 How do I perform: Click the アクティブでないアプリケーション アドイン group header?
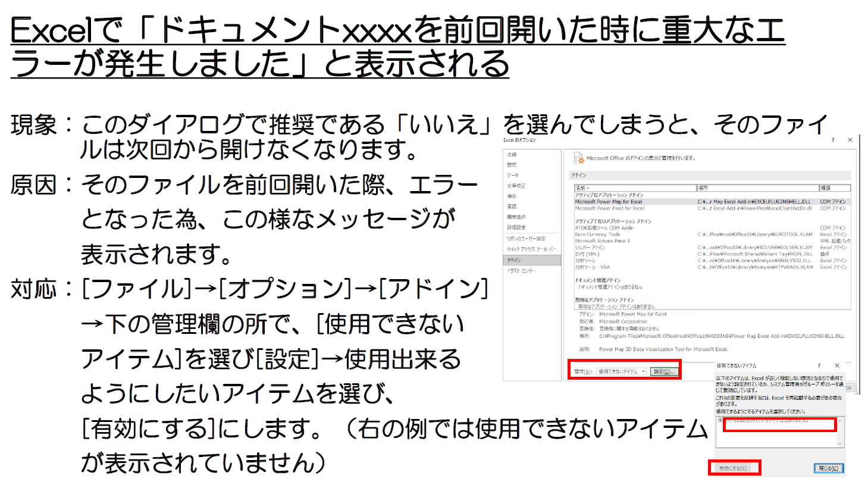point(613,221)
